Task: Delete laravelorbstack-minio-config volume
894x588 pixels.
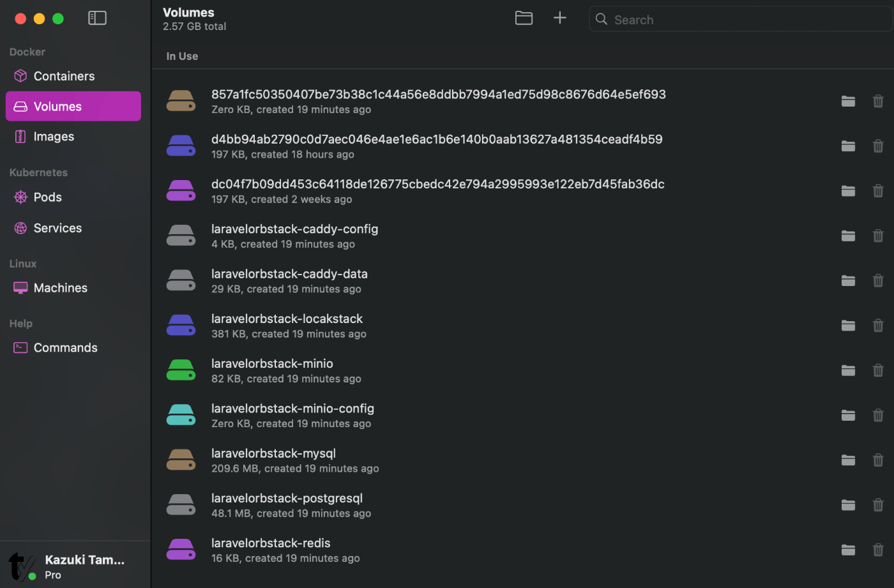Action: [878, 415]
